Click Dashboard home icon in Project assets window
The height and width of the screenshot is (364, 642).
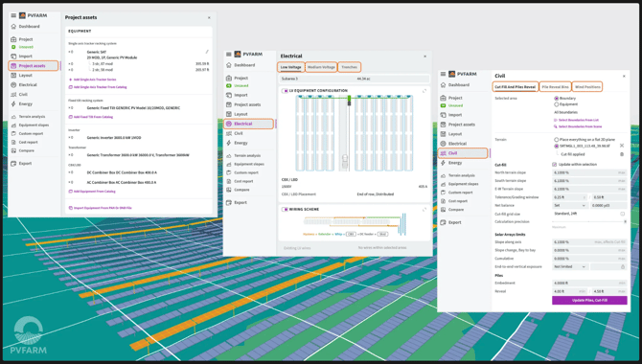(13, 27)
